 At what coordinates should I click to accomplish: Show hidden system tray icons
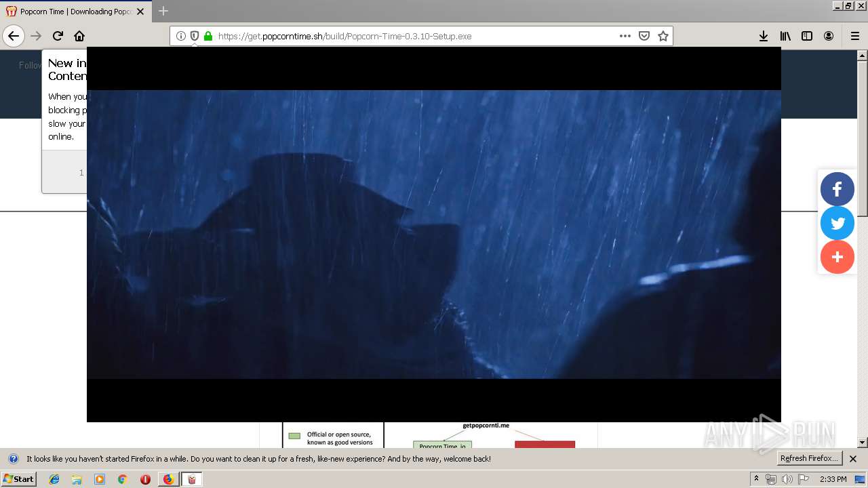[x=757, y=479]
